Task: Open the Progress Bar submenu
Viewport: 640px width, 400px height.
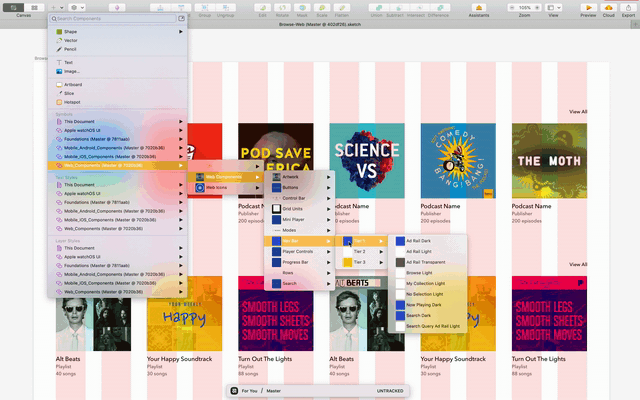Action: pyautogui.click(x=300, y=262)
